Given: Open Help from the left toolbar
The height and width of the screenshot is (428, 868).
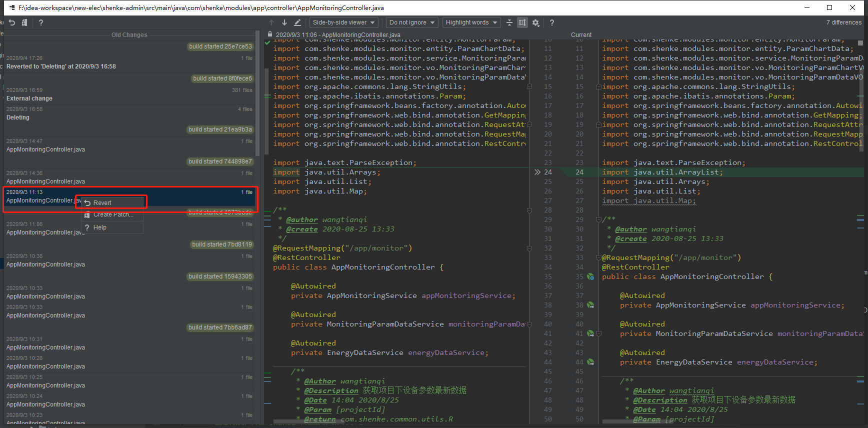Looking at the screenshot, I should click(x=41, y=22).
